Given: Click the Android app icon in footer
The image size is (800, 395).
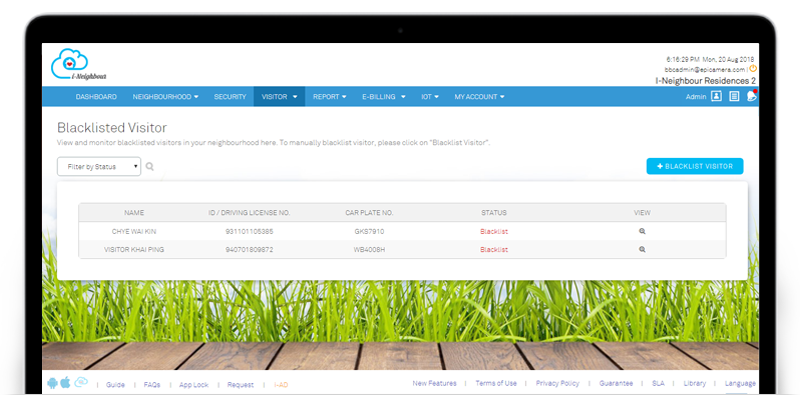Looking at the screenshot, I should point(52,383).
